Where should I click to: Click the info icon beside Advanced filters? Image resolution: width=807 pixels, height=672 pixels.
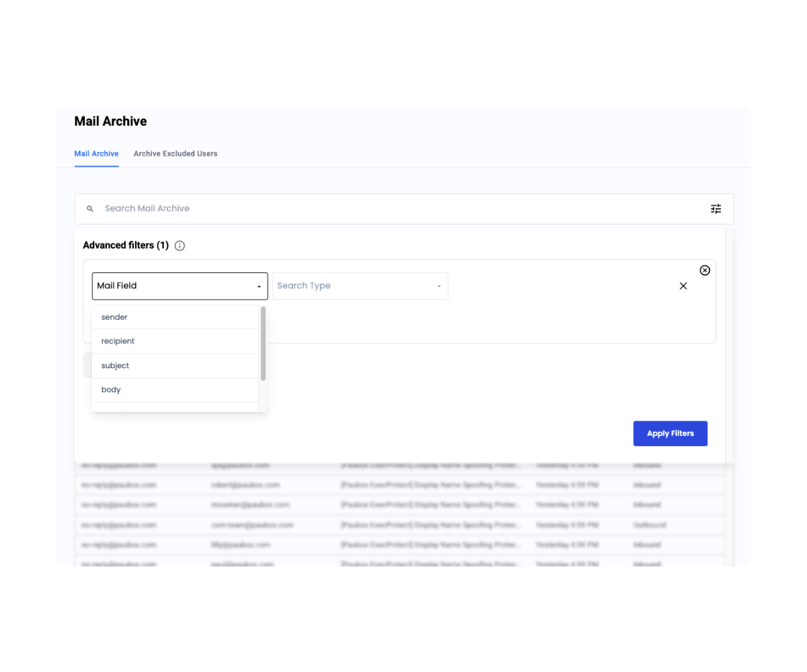[x=180, y=246]
